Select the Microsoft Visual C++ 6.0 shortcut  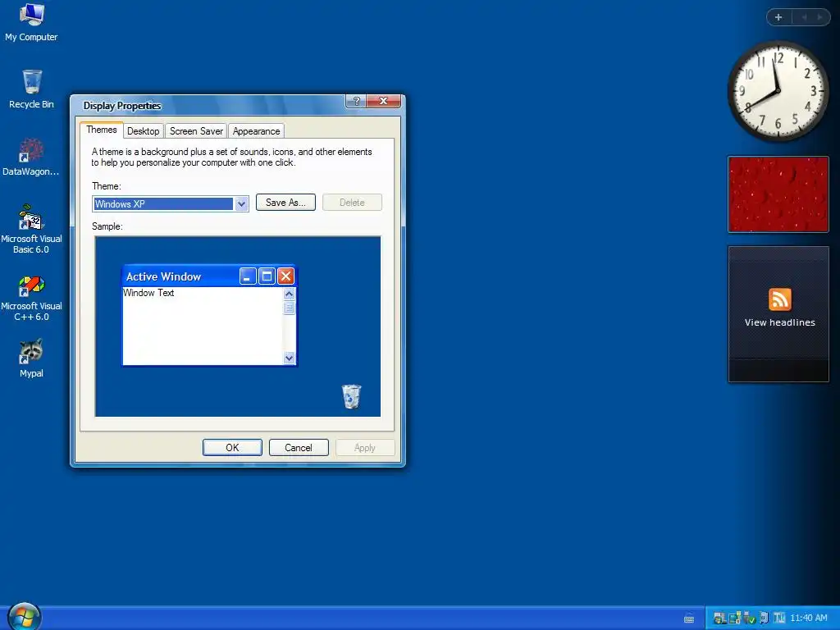pos(32,299)
